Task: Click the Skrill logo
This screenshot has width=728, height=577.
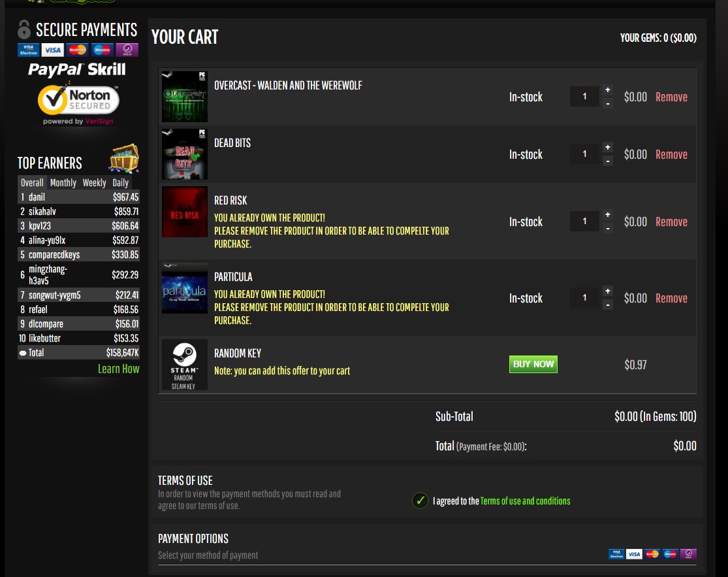Action: pos(106,69)
